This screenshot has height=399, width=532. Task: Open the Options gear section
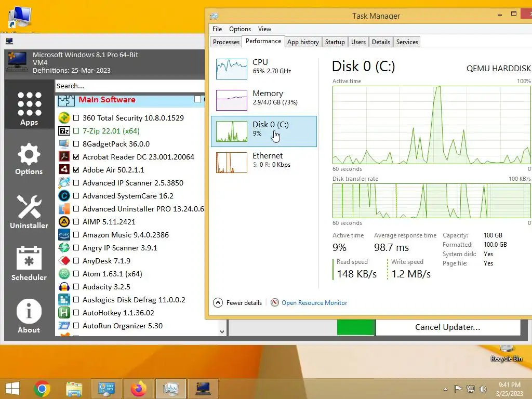click(x=29, y=159)
